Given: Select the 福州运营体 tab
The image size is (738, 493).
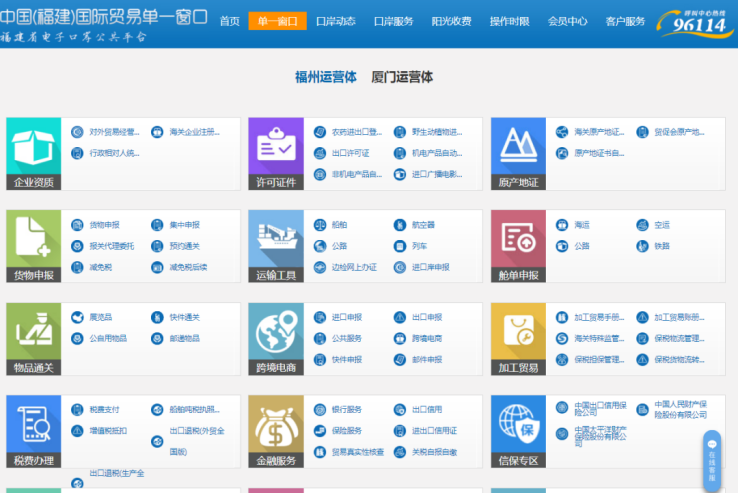Looking at the screenshot, I should 325,77.
